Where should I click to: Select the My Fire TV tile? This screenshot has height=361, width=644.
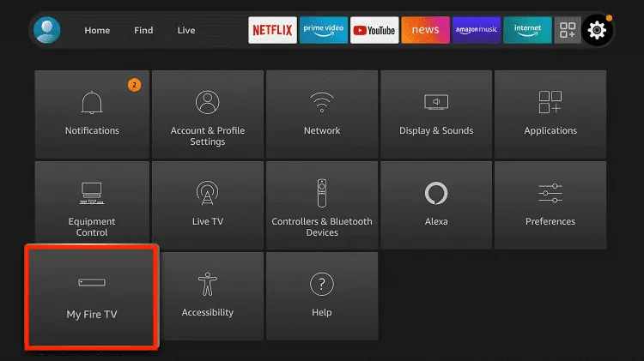pyautogui.click(x=92, y=296)
